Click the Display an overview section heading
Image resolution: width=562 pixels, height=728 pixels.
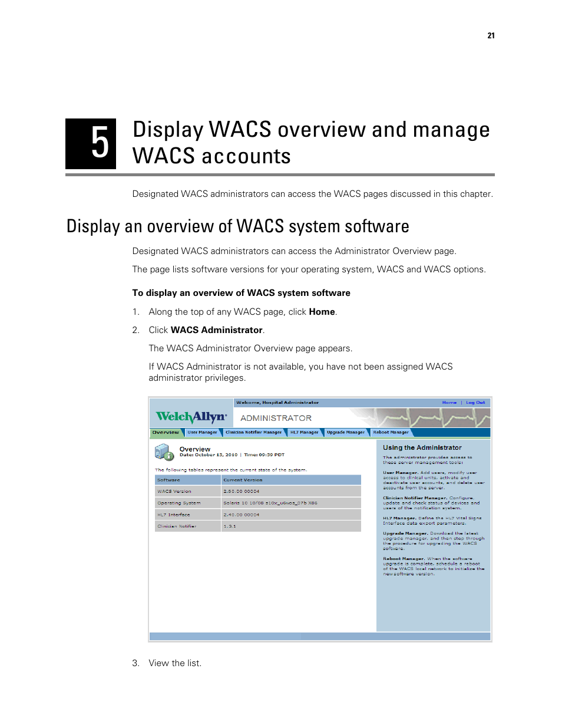pyautogui.click(x=238, y=226)
